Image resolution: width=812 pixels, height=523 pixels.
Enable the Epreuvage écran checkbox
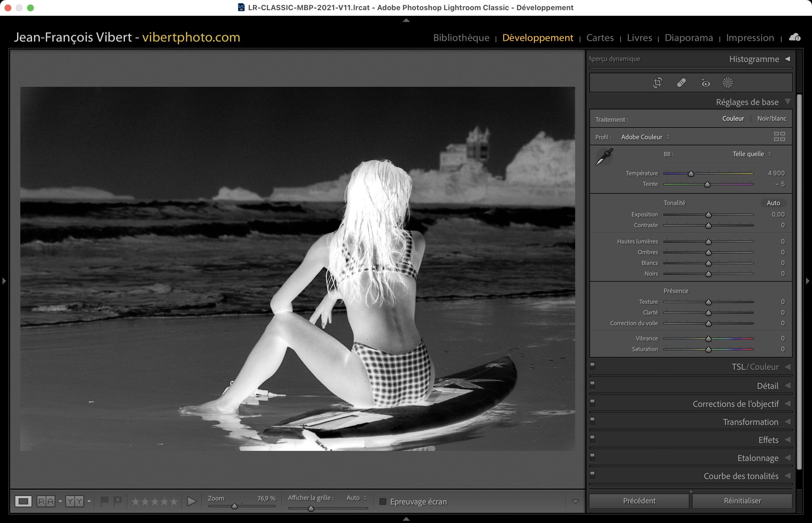coord(383,502)
